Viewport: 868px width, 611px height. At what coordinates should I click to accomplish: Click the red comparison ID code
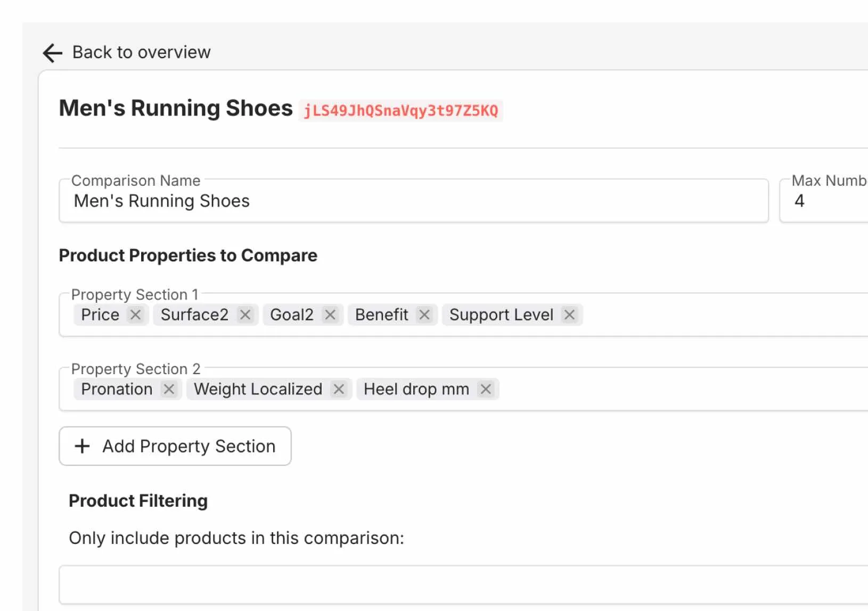(400, 111)
